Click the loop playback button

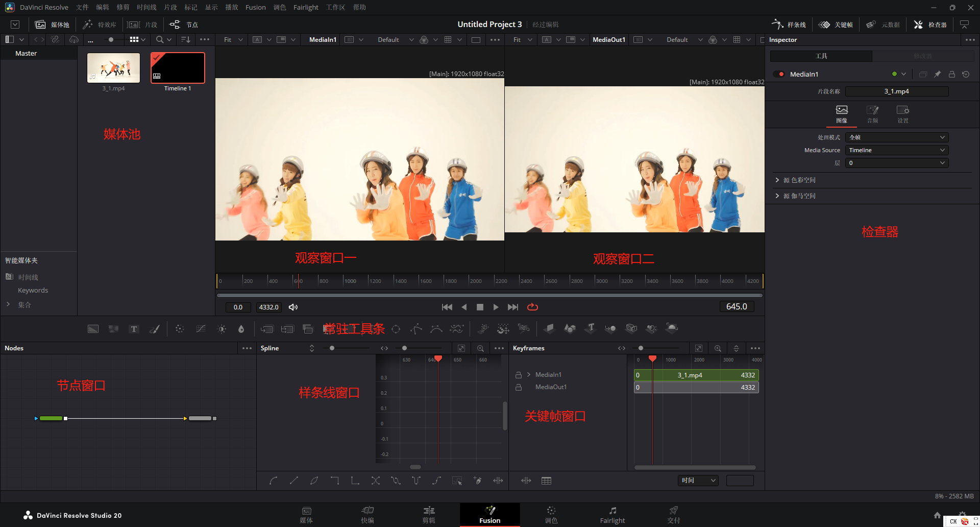(x=532, y=307)
